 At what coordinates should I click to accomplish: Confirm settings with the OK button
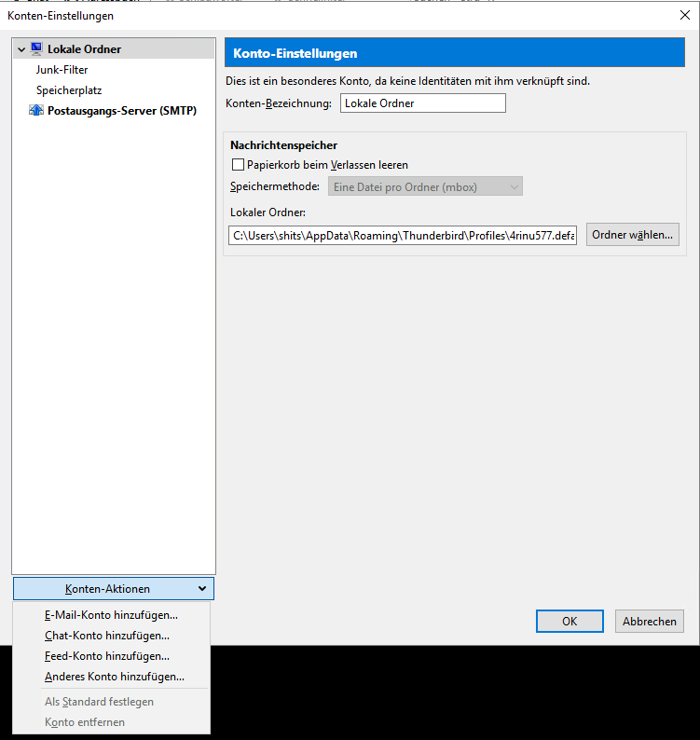569,622
